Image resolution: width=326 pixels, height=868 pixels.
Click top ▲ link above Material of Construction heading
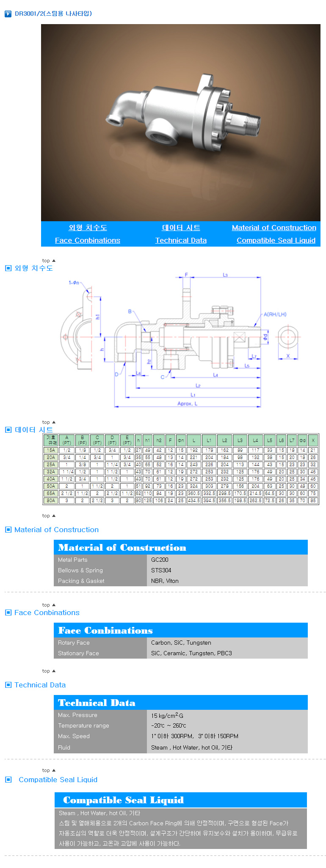pos(49,516)
